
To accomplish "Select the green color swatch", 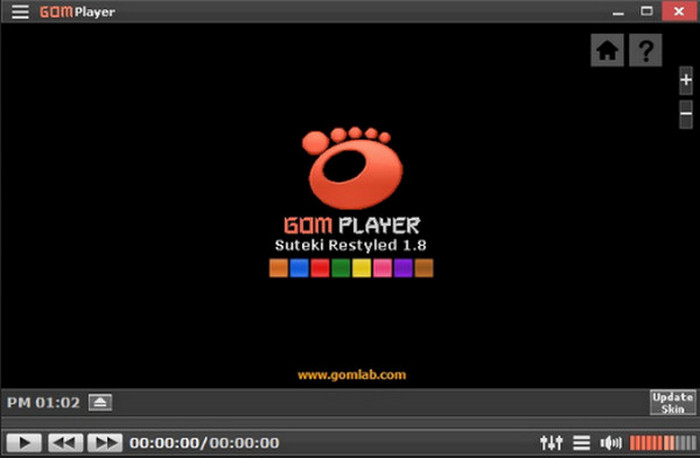I will point(341,268).
